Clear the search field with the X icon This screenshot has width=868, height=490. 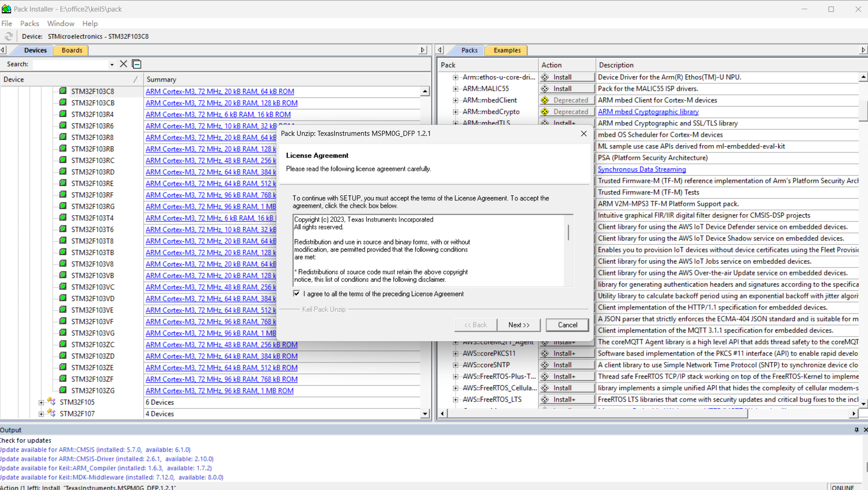[x=123, y=64]
